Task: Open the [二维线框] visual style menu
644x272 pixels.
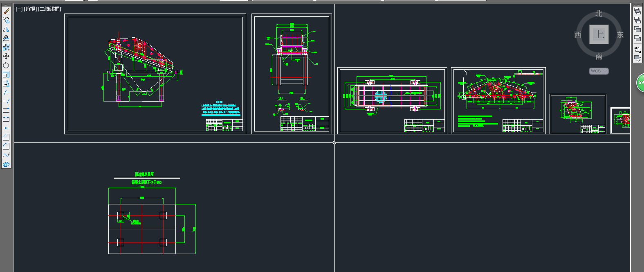Action: [x=49, y=9]
